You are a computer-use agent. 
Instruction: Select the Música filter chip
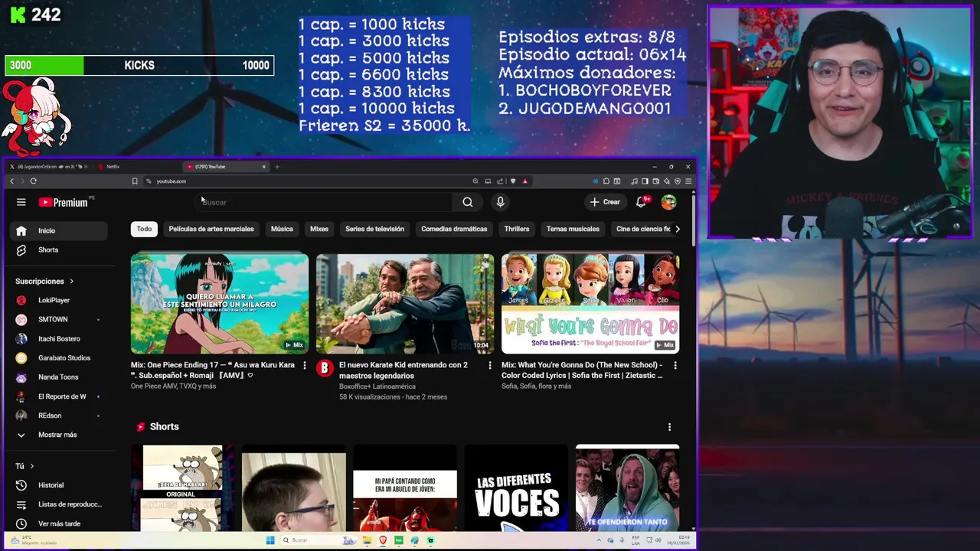[282, 229]
